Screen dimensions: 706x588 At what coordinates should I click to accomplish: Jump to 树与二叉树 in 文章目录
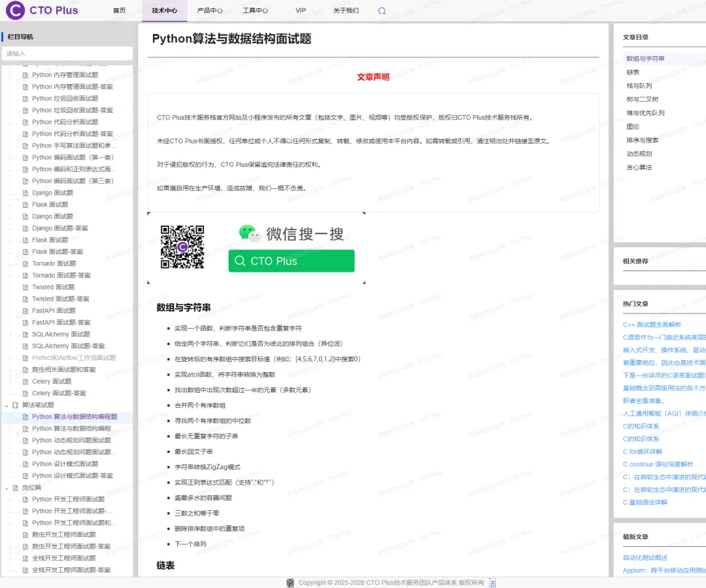(x=642, y=99)
